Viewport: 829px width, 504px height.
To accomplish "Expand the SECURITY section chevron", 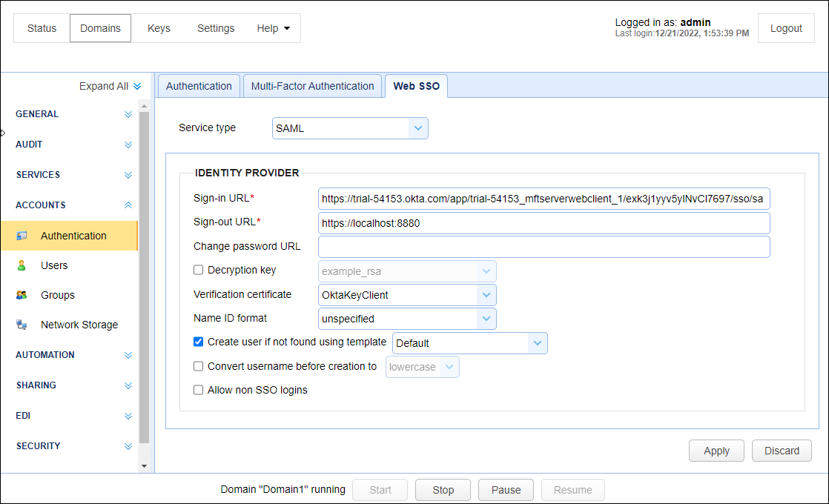I will tap(128, 446).
